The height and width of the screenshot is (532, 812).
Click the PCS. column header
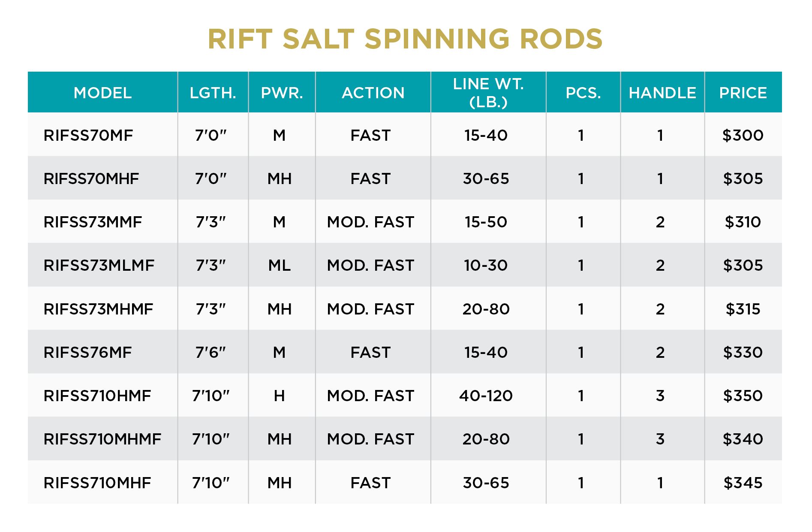click(583, 93)
